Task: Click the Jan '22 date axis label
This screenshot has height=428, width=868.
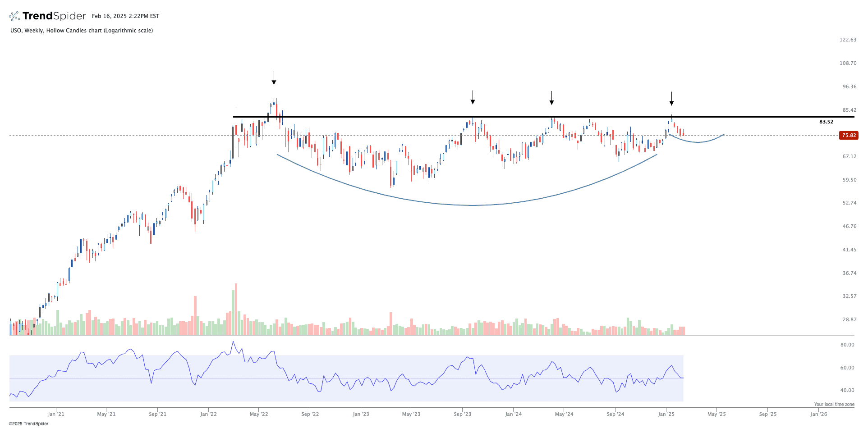Action: click(x=208, y=414)
